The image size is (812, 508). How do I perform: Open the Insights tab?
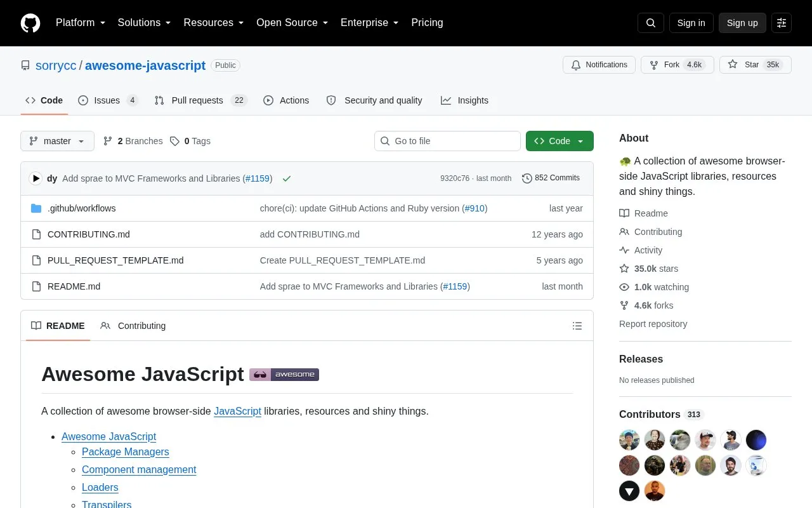(465, 100)
